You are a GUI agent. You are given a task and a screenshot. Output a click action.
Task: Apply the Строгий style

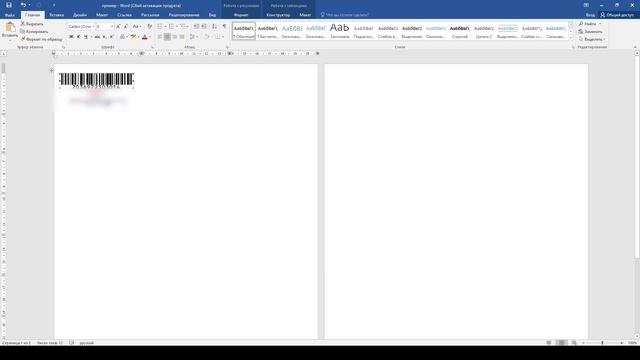460,31
